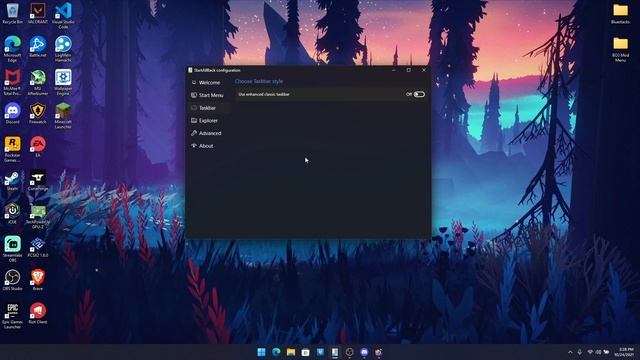Click the Discord taskbar icon
This screenshot has width=640, height=360.
[x=364, y=352]
